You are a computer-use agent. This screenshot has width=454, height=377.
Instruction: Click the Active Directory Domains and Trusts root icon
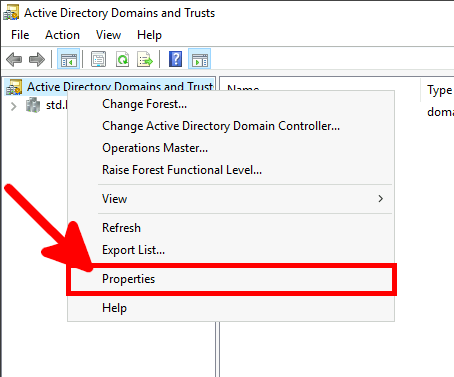(14, 87)
